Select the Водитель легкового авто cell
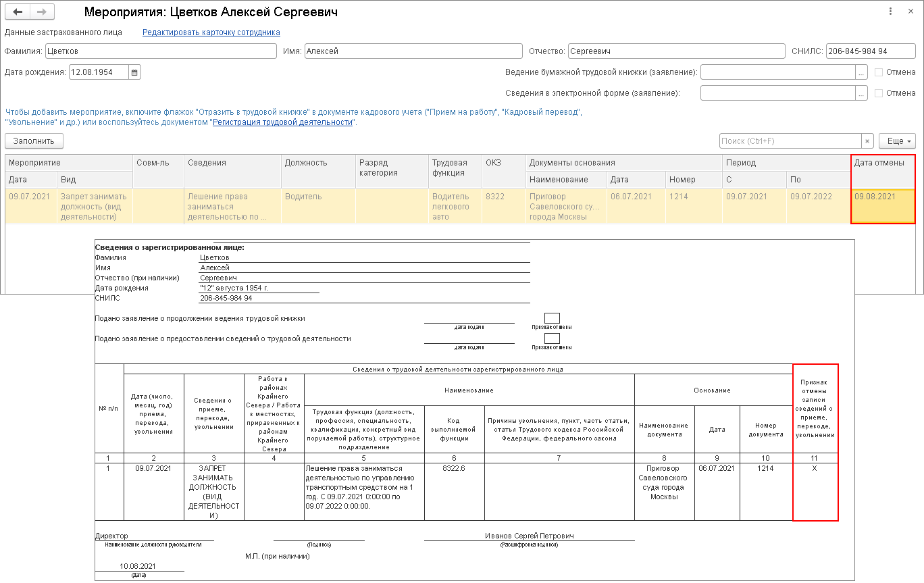This screenshot has width=924, height=583. [x=455, y=206]
